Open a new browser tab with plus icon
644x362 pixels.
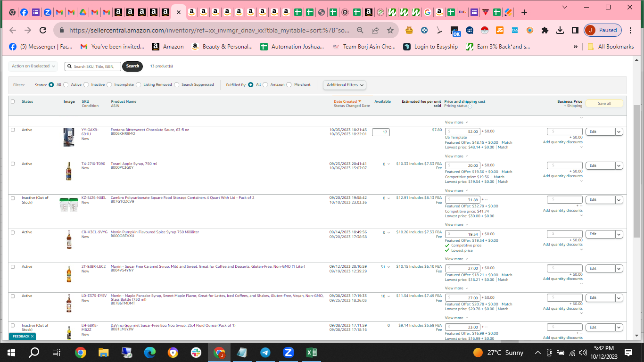pos(524,12)
